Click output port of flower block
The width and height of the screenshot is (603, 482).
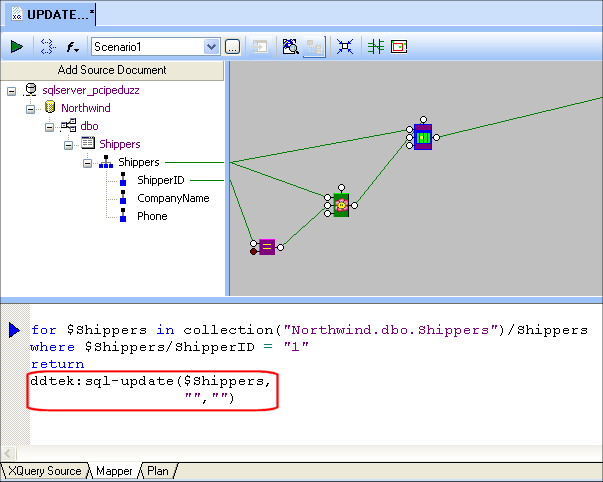pyautogui.click(x=355, y=205)
